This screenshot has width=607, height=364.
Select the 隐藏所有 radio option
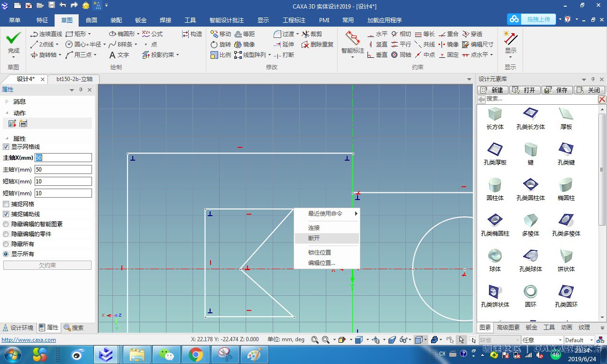pyautogui.click(x=6, y=244)
